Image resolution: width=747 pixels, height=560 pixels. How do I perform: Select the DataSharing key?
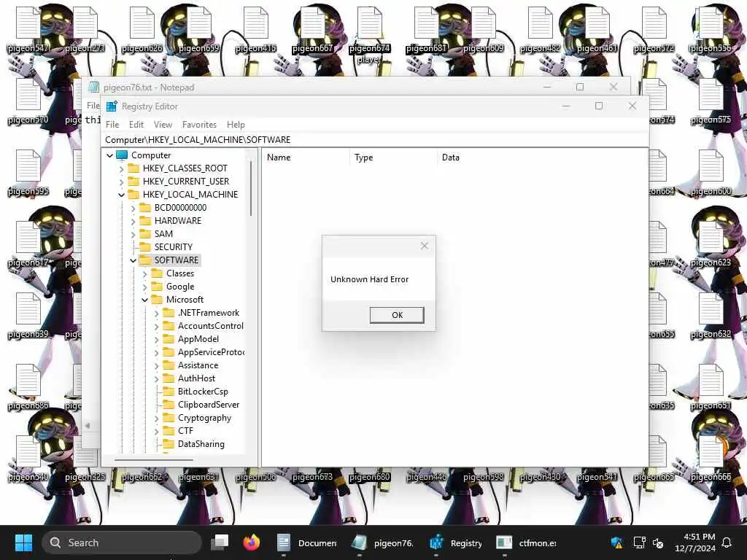coord(201,444)
